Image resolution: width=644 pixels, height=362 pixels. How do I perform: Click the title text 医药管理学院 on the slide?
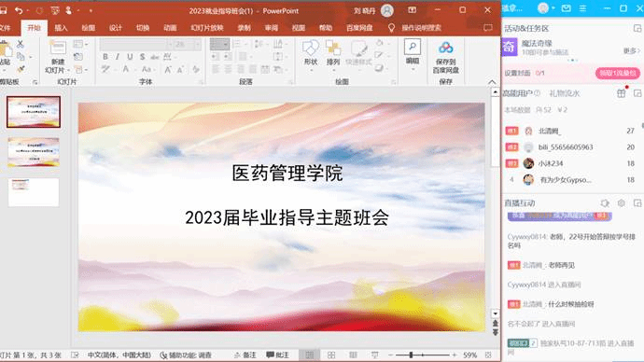pos(287,173)
